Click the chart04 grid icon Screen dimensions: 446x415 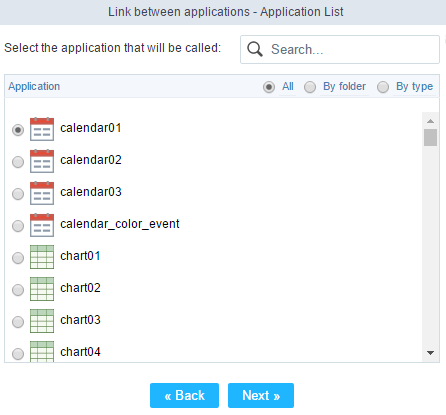(42, 351)
